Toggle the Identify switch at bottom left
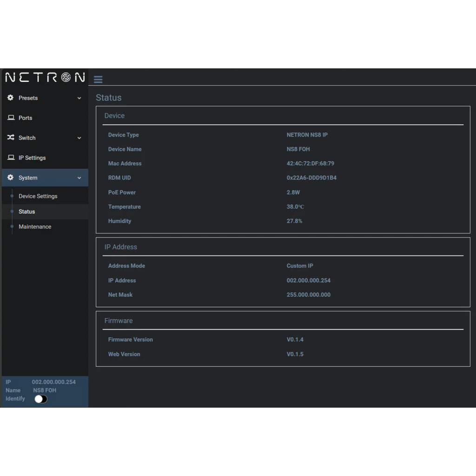This screenshot has height=476, width=476. 40,398
